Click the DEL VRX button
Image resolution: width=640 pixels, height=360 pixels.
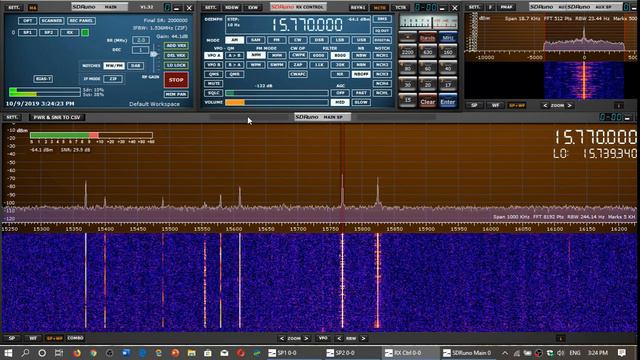click(176, 56)
